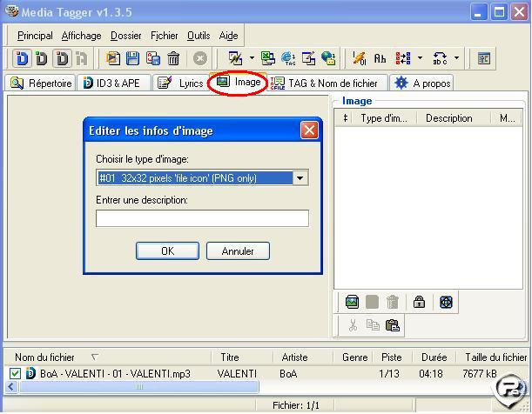
Task: Save tags with the floppy disk icon
Action: 132,58
